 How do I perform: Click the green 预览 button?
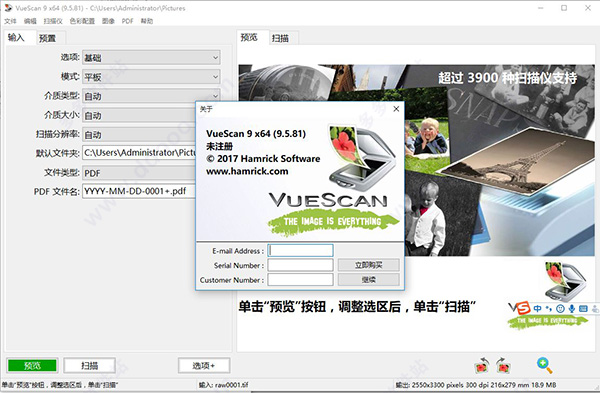[32, 365]
